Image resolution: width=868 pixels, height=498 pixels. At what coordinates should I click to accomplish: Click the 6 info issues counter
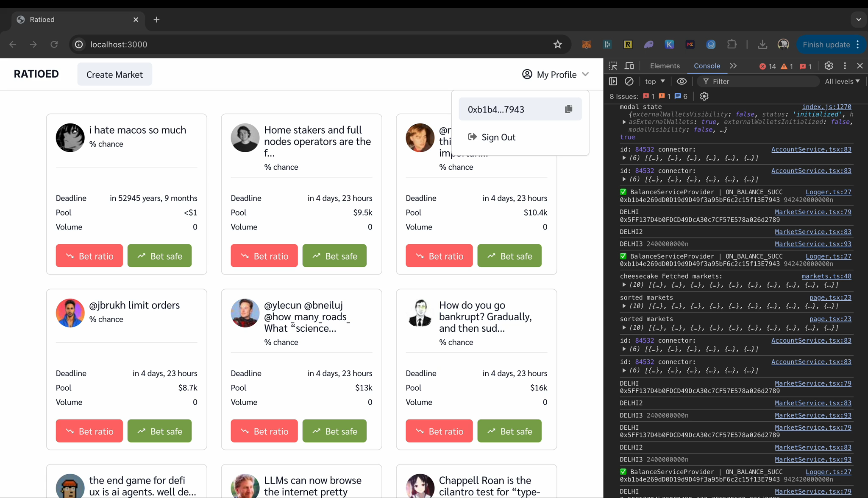pyautogui.click(x=681, y=96)
